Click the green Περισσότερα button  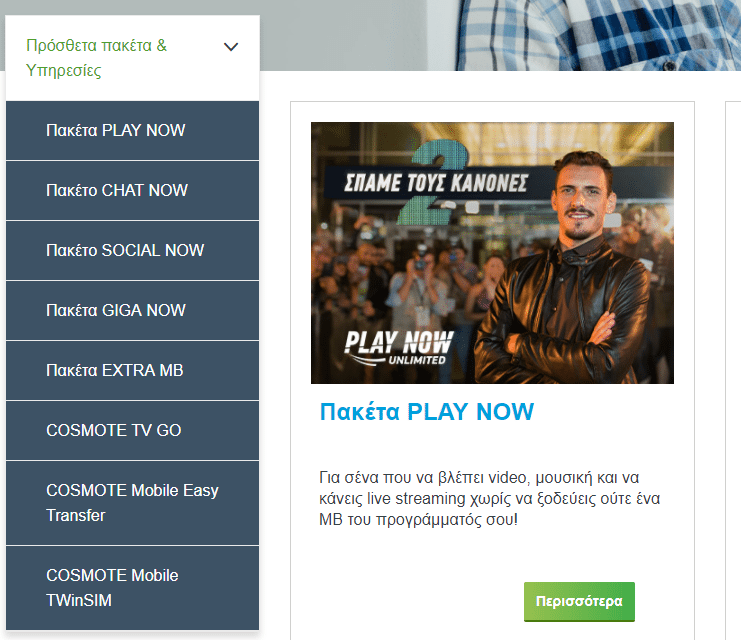(x=579, y=601)
